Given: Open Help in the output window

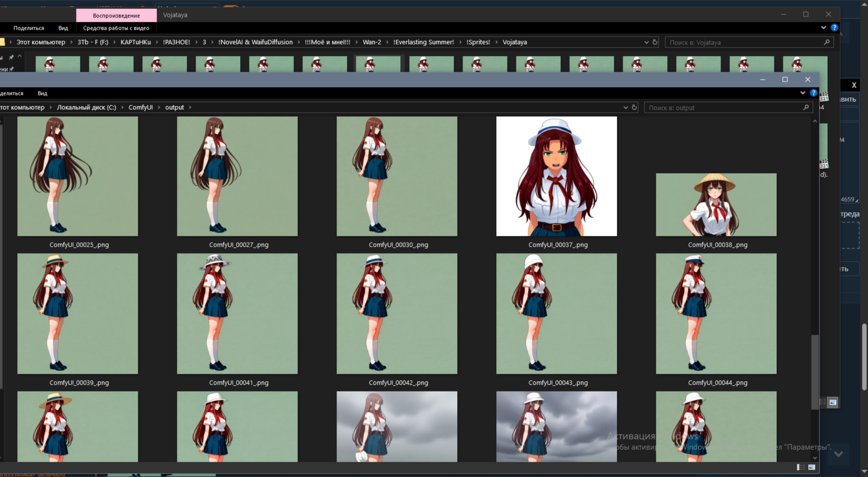Looking at the screenshot, I should 813,93.
